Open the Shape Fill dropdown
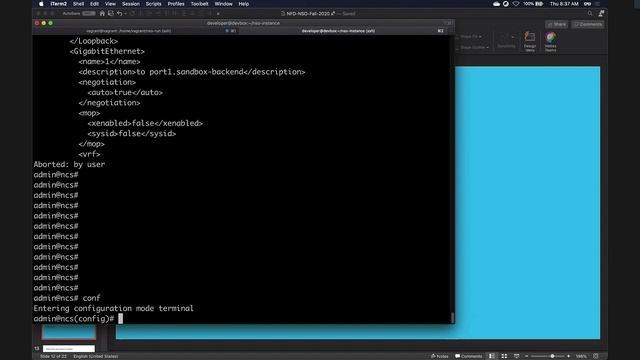The height and width of the screenshot is (360, 640). tap(471, 36)
